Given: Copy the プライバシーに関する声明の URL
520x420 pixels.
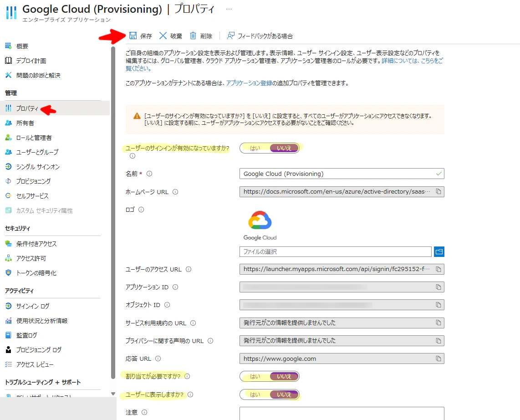Looking at the screenshot, I should point(438,341).
